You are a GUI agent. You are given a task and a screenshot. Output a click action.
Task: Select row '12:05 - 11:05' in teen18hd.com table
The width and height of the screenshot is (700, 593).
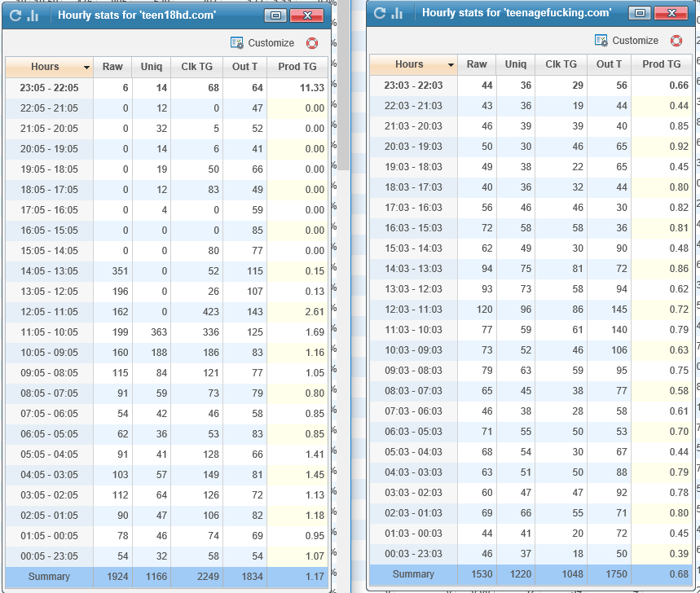pos(166,312)
